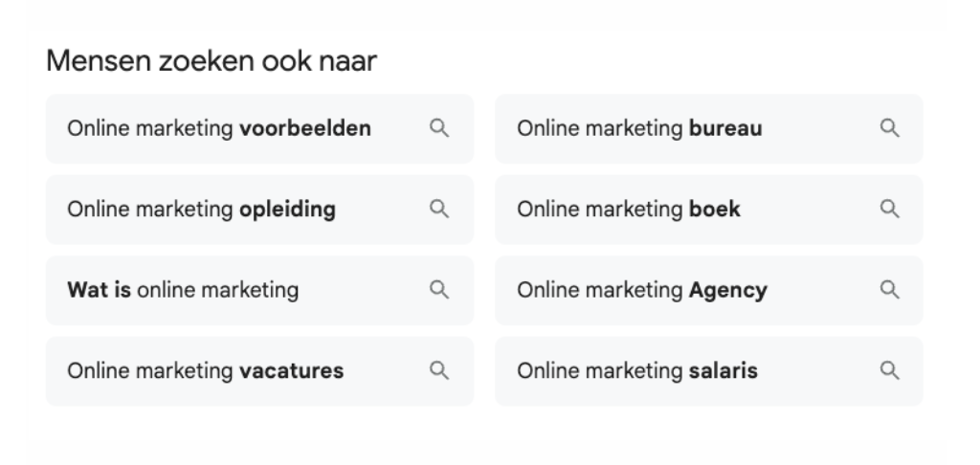The height and width of the screenshot is (465, 980).
Task: Select the Wat is online marketing text
Action: click(183, 290)
